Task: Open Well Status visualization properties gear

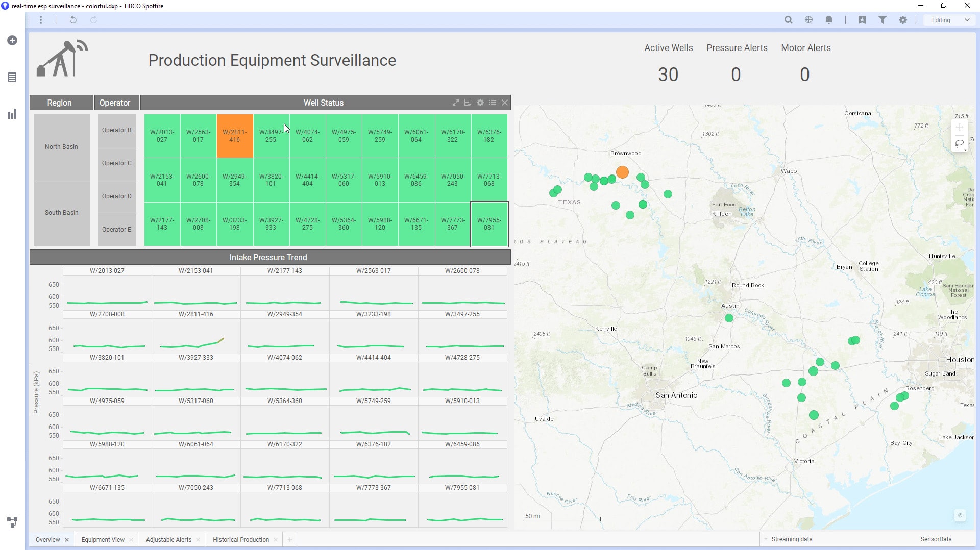Action: pos(480,103)
